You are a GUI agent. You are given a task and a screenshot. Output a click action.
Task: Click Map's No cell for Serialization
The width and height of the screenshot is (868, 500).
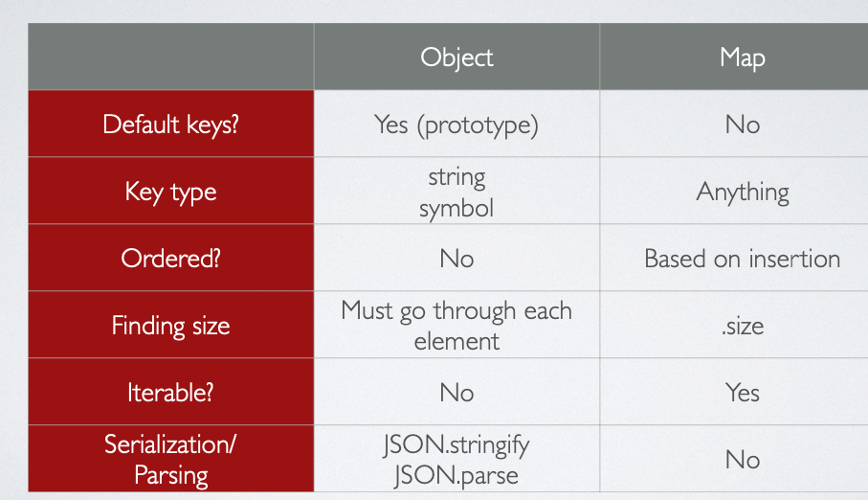coord(734,459)
